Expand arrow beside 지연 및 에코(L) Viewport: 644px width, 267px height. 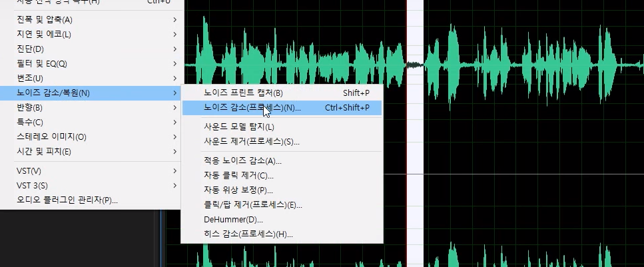(x=175, y=35)
